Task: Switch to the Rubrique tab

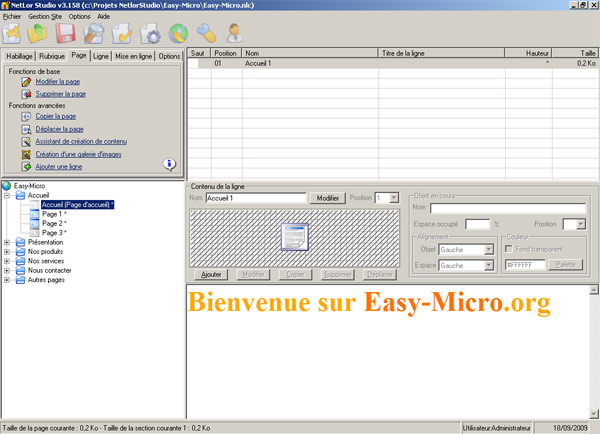Action: point(52,56)
